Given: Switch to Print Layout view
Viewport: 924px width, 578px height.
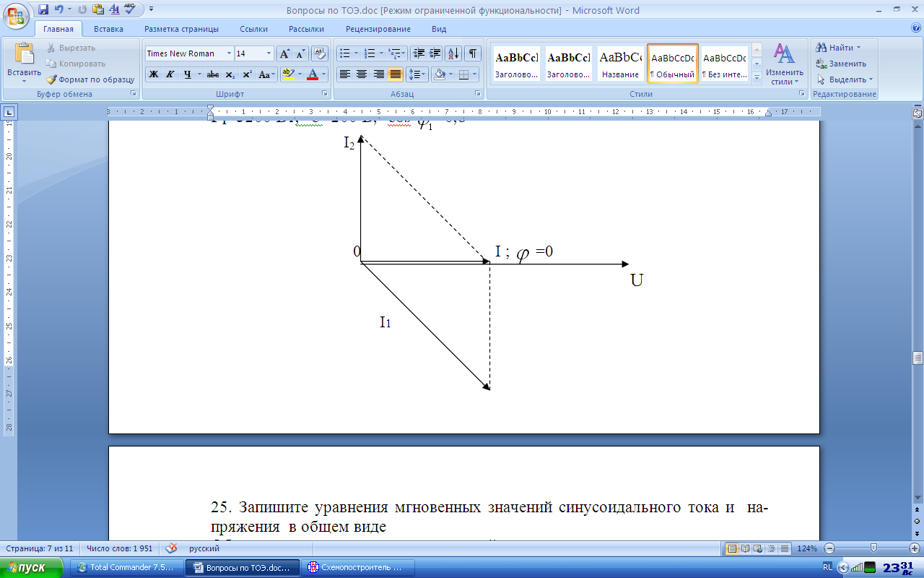Looking at the screenshot, I should (732, 548).
